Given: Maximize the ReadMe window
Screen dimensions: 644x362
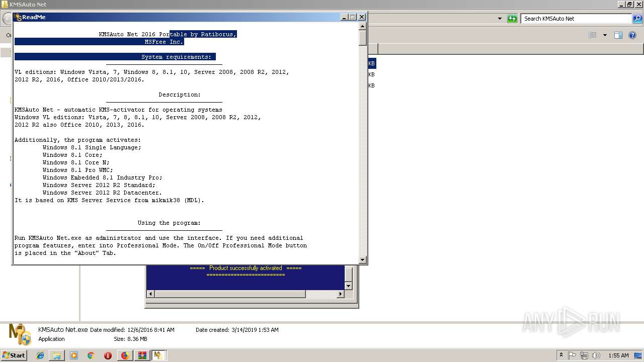Looking at the screenshot, I should (x=353, y=17).
